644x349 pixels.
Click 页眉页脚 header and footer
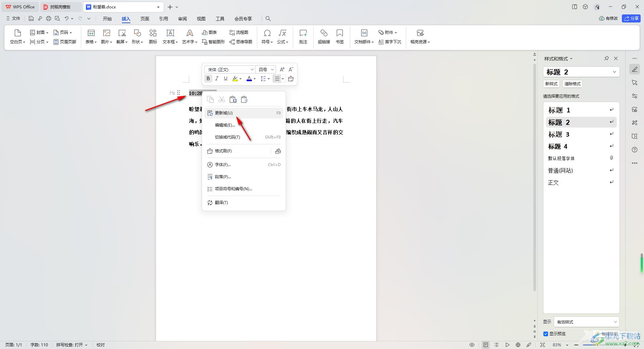65,42
